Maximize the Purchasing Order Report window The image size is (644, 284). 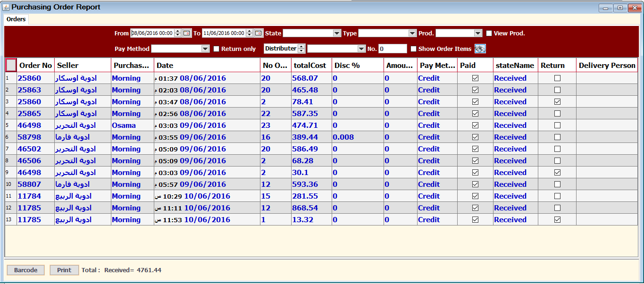(620, 8)
